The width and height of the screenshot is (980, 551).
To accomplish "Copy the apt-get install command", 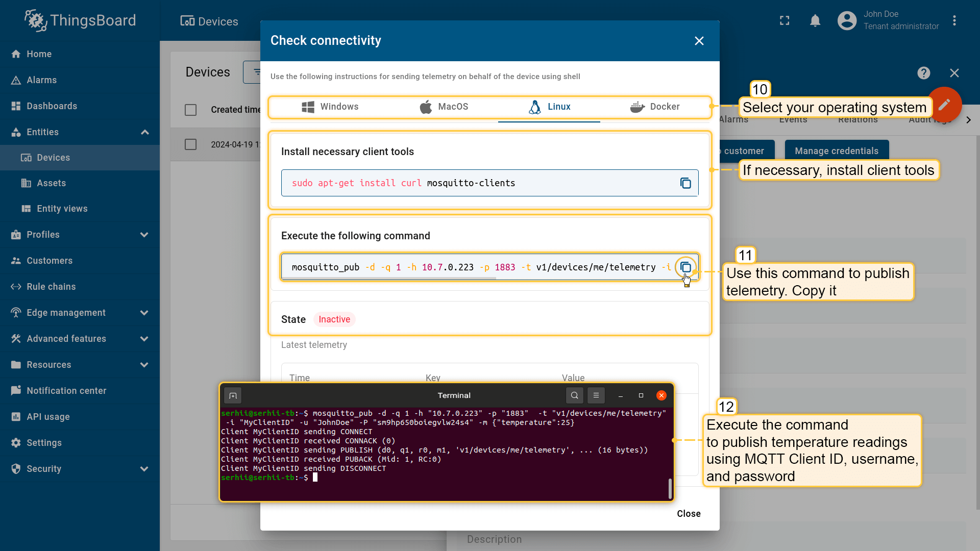I will click(x=685, y=183).
